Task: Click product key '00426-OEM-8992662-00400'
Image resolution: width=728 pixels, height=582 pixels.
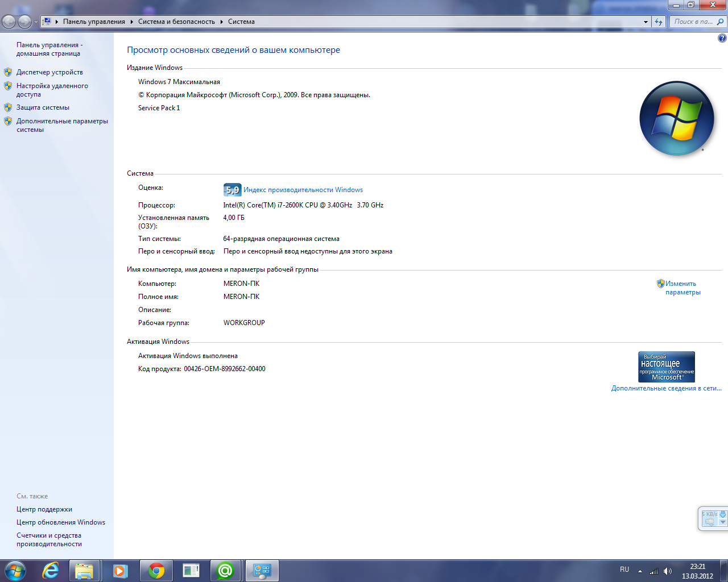Action: coord(225,369)
